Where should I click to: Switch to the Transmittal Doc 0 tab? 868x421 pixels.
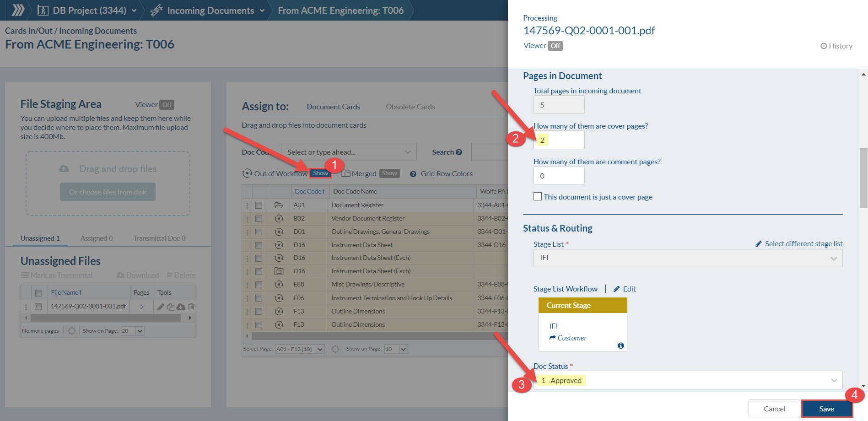(x=159, y=238)
